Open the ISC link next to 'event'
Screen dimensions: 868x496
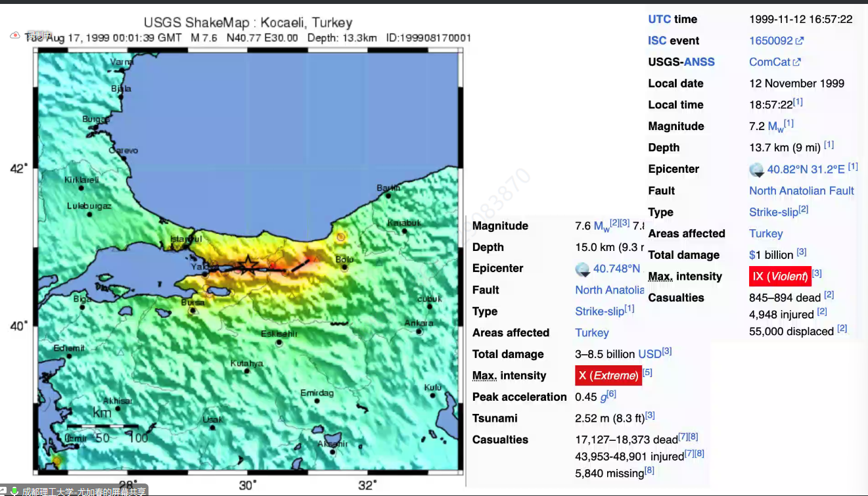click(657, 41)
